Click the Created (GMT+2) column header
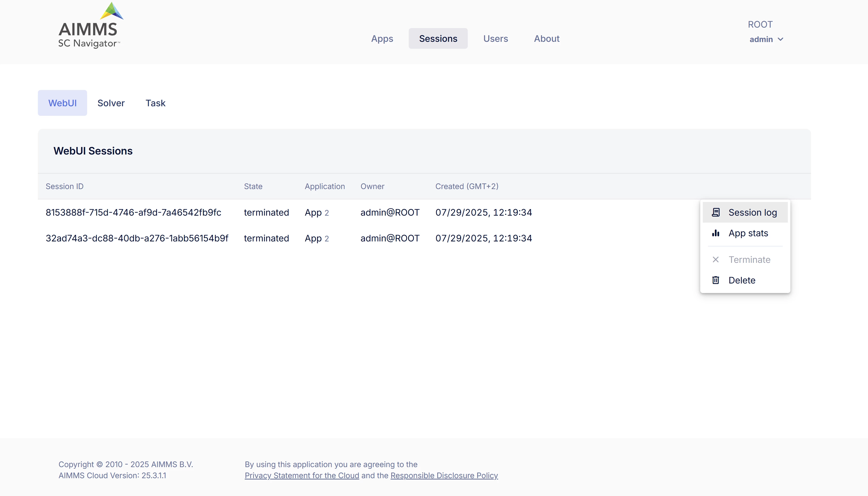Image resolution: width=868 pixels, height=496 pixels. [467, 186]
